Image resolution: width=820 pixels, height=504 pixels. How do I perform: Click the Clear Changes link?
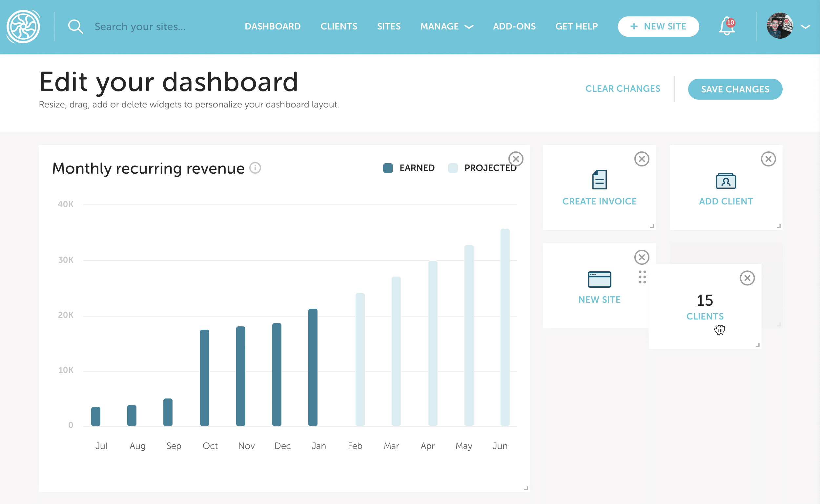(x=623, y=89)
